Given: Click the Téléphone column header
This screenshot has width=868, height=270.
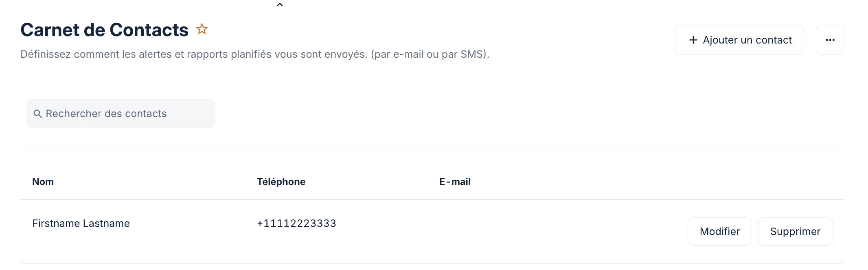Looking at the screenshot, I should point(281,181).
